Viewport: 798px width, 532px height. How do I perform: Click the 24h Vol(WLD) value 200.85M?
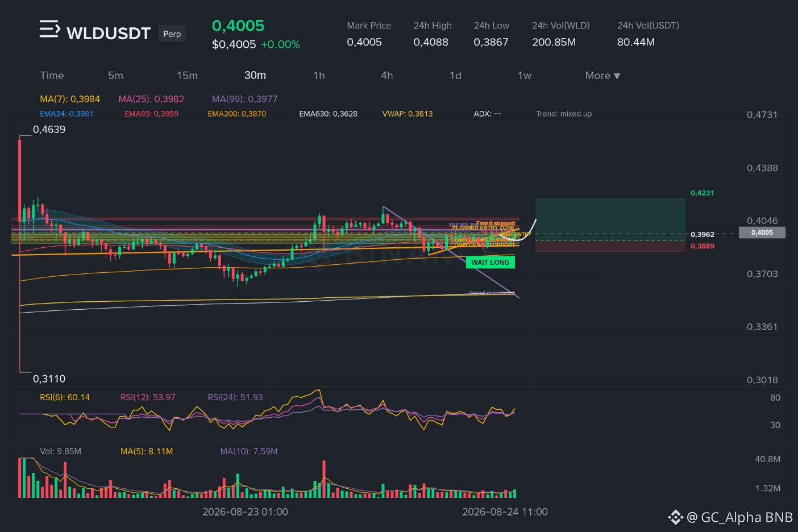[x=554, y=42]
